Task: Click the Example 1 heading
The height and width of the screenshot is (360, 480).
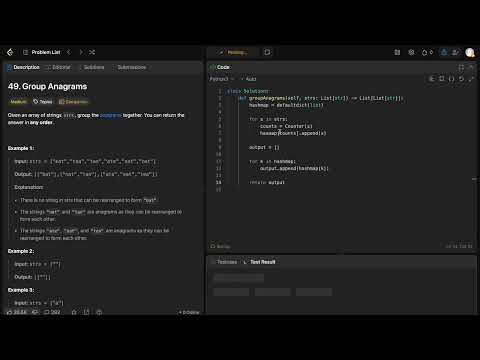Action: tap(21, 148)
